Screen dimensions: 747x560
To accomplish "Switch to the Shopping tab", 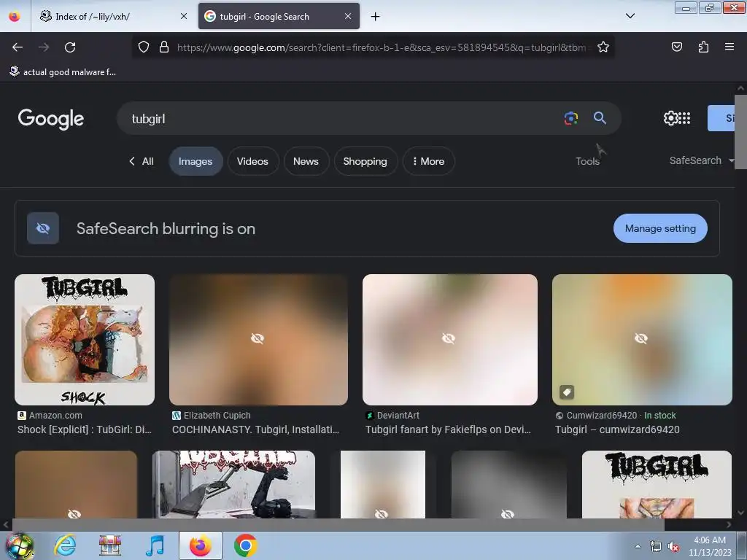I will click(365, 161).
